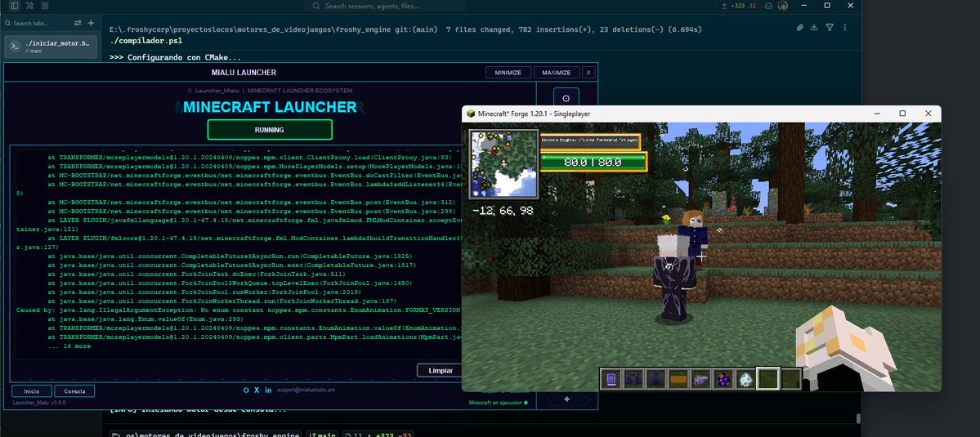This screenshot has width=980, height=437.
Task: Select sixth hotbar slot with dark orb item
Action: 723,378
